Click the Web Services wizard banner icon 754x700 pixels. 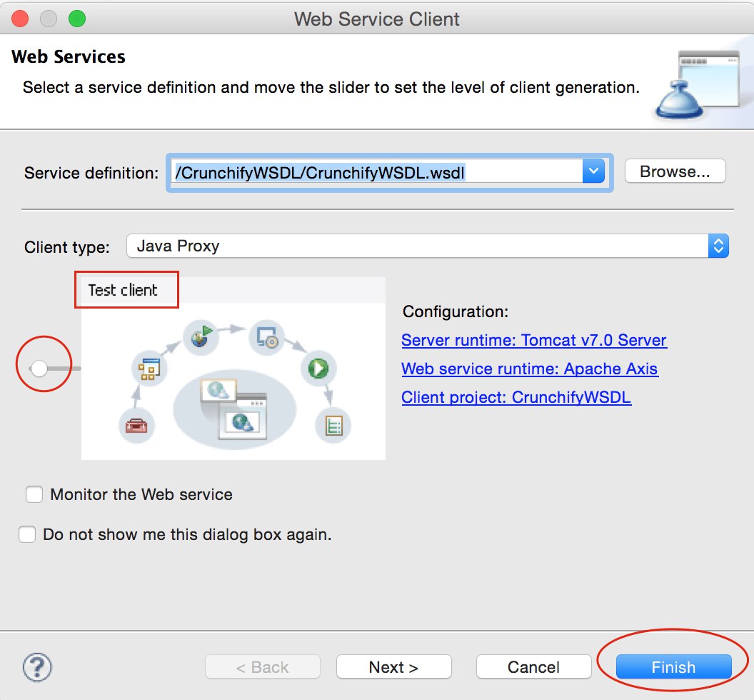[698, 85]
